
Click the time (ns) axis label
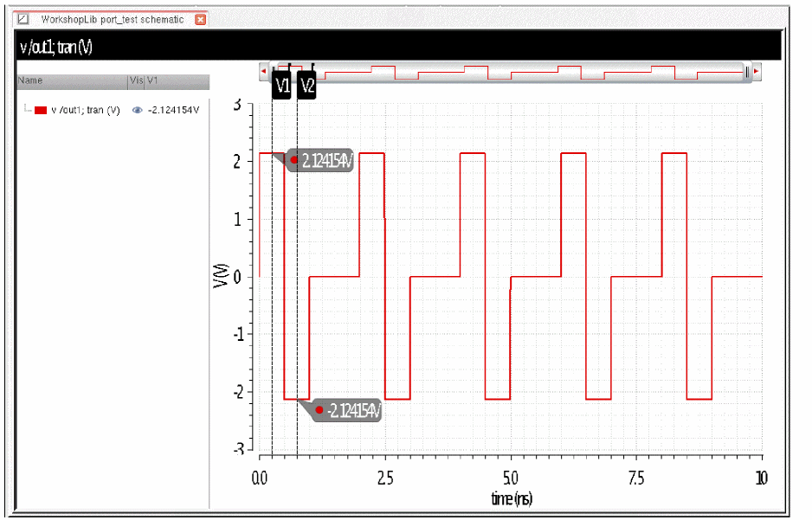point(512,498)
